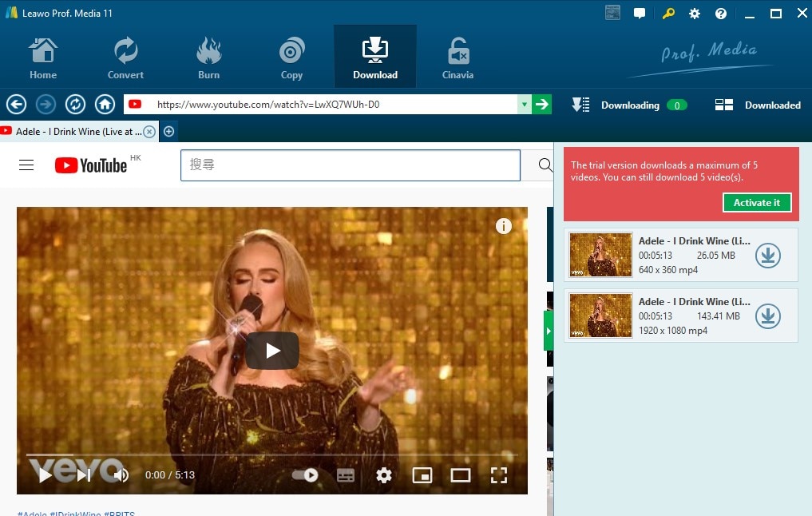Click the video progress bar
This screenshot has height=516, width=812.
pos(272,454)
